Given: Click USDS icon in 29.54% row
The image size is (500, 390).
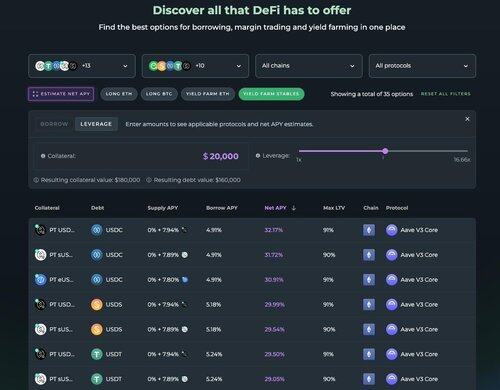Looking at the screenshot, I should (x=97, y=329).
